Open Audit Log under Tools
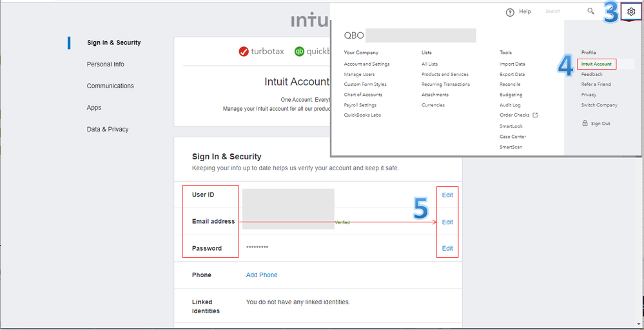644x330 pixels. tap(510, 105)
